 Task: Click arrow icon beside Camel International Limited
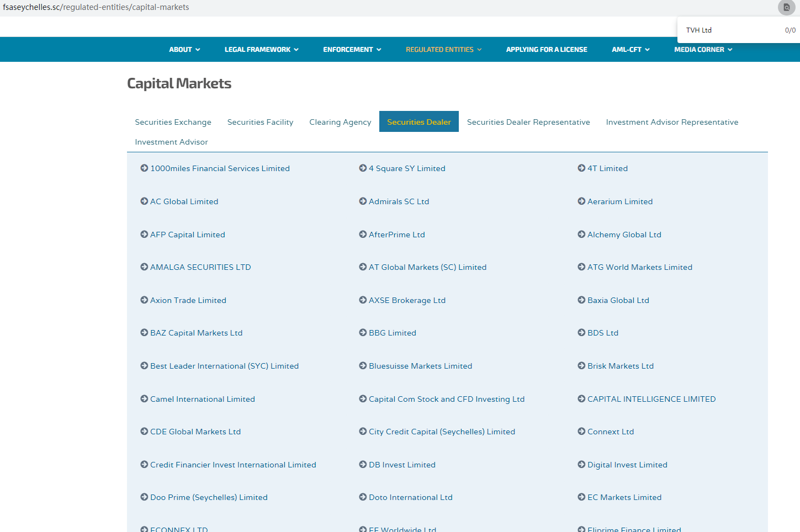144,399
